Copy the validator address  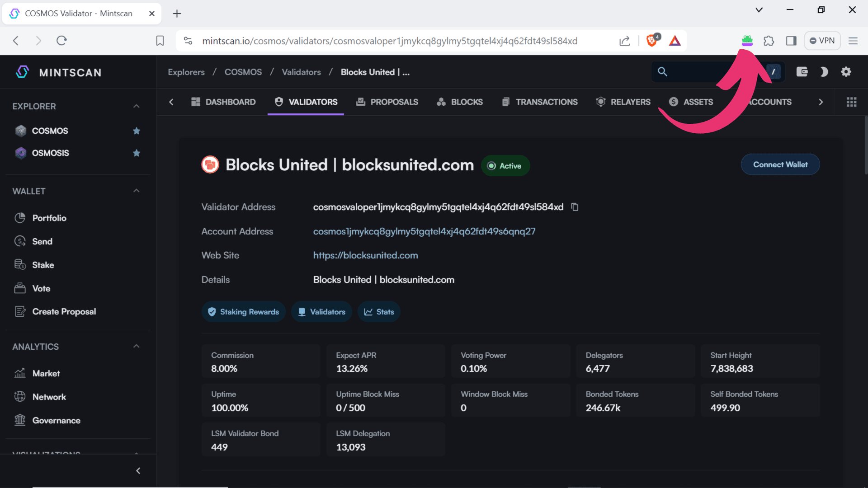[x=575, y=207]
